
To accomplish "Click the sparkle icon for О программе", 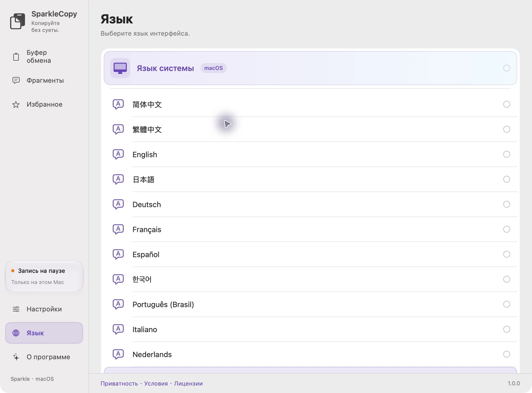I will (x=16, y=357).
